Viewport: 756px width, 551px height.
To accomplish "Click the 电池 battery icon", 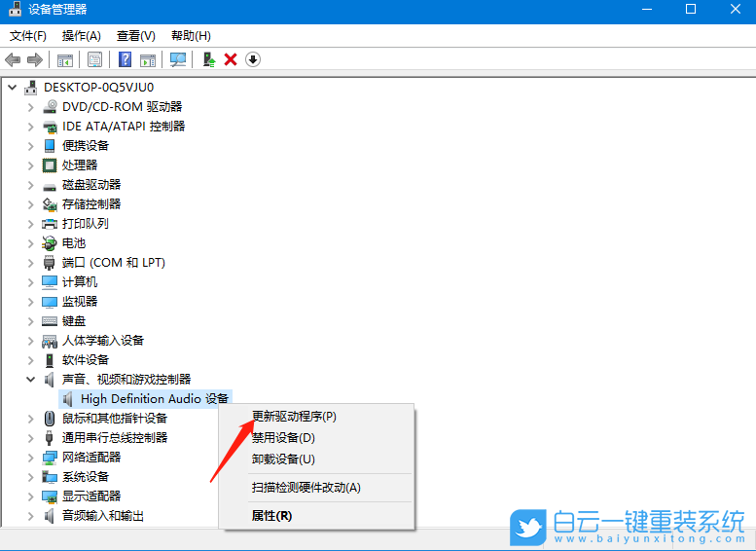I will tap(50, 243).
